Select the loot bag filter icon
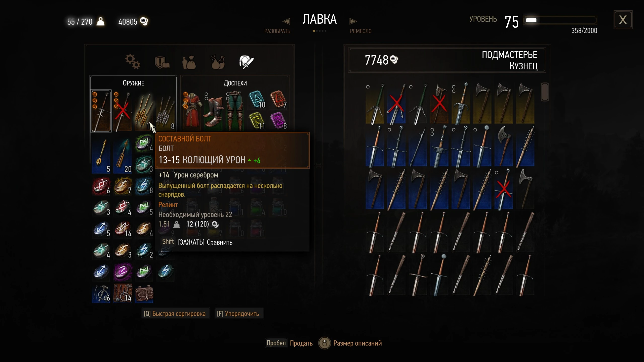644x362 pixels. point(189,62)
